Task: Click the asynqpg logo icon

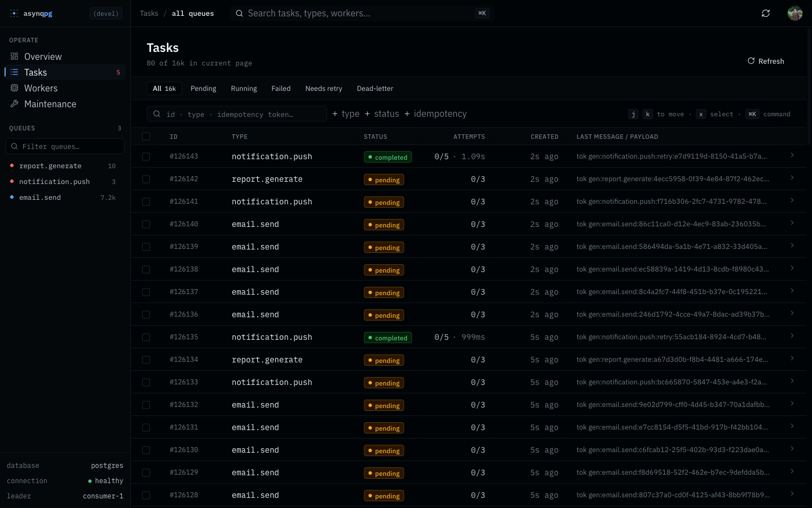Action: point(14,13)
